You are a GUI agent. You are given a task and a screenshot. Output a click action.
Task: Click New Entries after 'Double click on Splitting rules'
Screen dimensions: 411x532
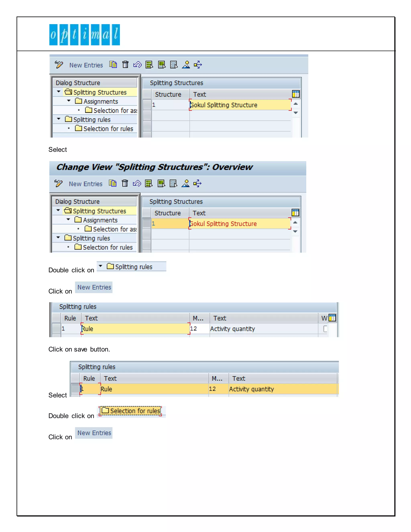[x=94, y=287]
